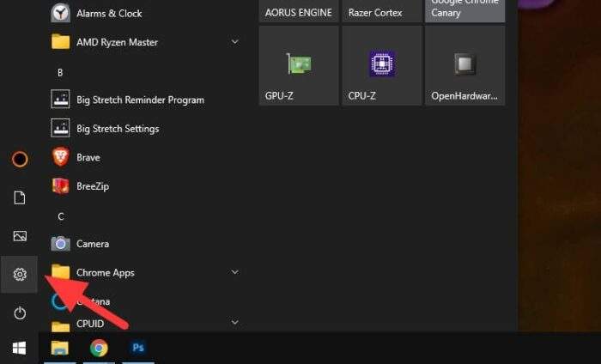Click the Chrome Apps folder icon
This screenshot has width=601, height=364.
click(x=60, y=271)
